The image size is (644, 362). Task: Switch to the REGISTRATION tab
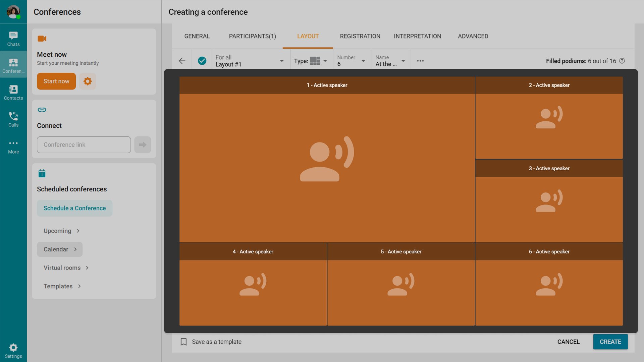point(360,36)
